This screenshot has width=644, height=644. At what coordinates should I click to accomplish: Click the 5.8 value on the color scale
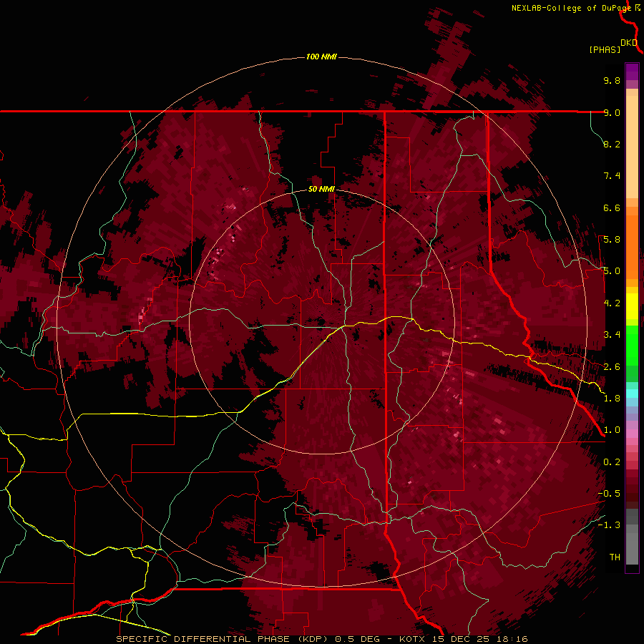tap(612, 240)
